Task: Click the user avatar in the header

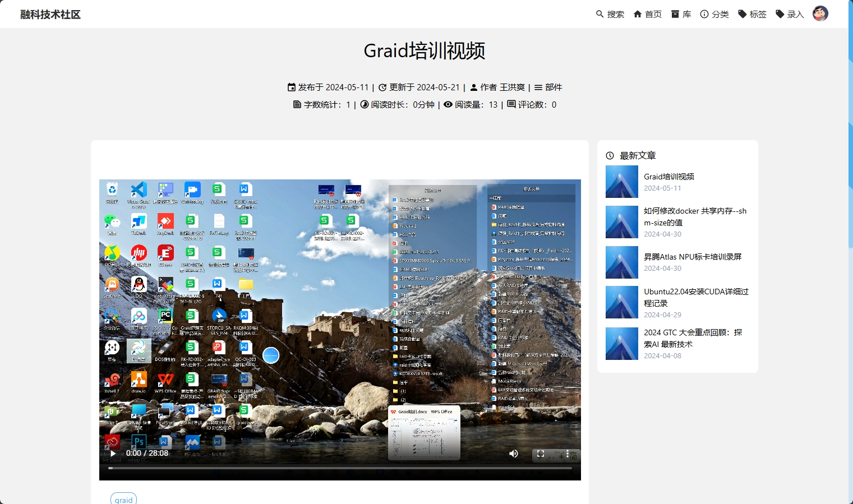Action: tap(820, 13)
